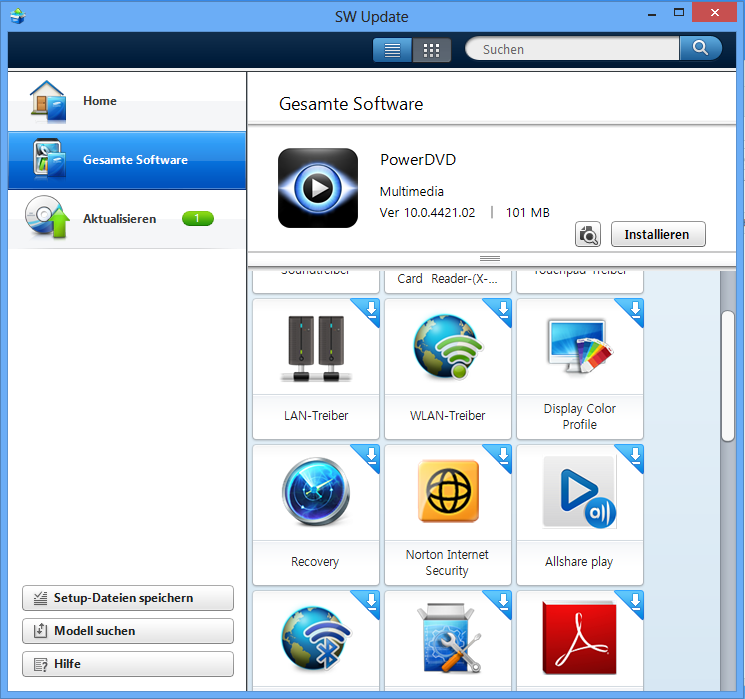The width and height of the screenshot is (745, 699).
Task: Click the Aktualisieren disc icon
Action: pyautogui.click(x=48, y=217)
